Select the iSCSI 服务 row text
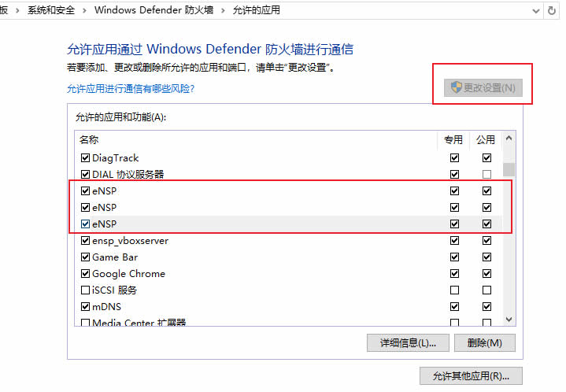 (114, 290)
